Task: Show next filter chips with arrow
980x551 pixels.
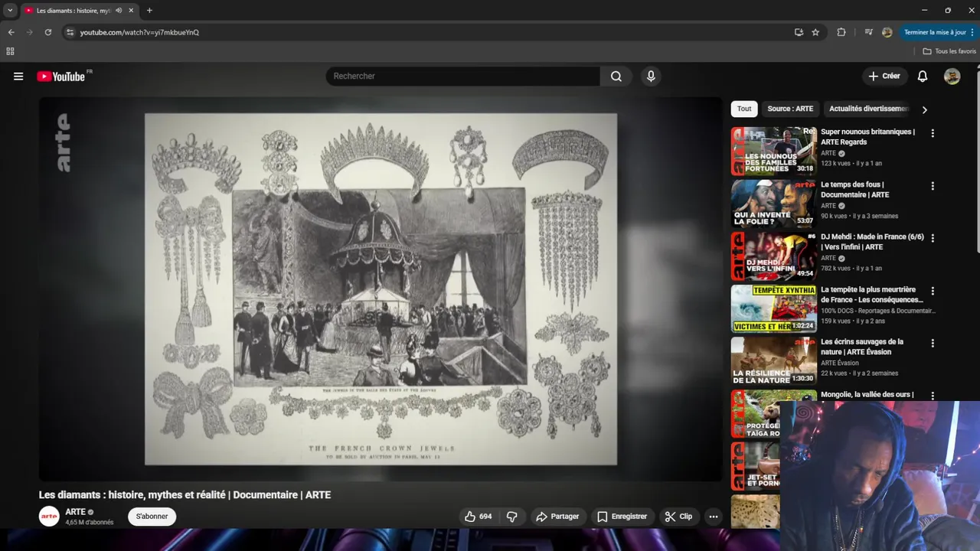Action: pos(924,109)
